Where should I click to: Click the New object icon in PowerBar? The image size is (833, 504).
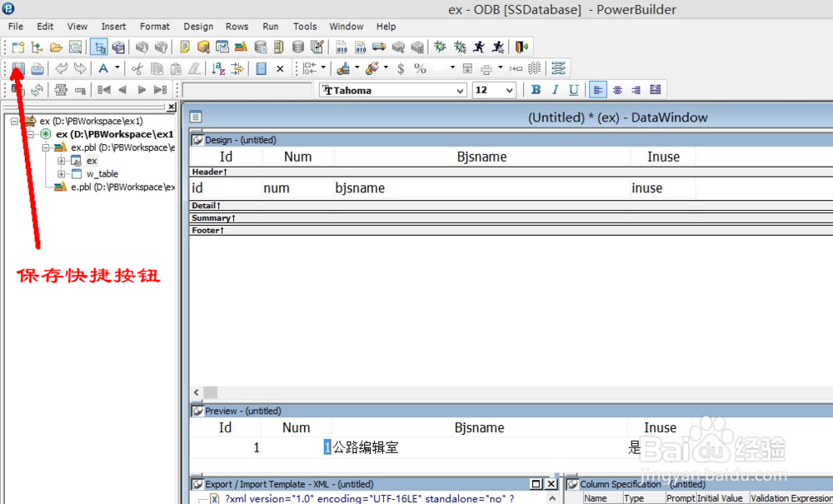18,47
